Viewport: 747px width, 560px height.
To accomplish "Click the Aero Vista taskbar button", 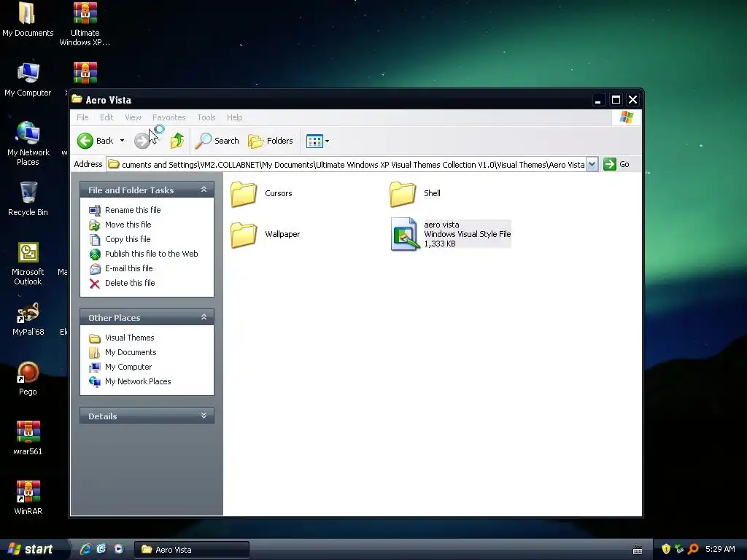I will point(192,550).
